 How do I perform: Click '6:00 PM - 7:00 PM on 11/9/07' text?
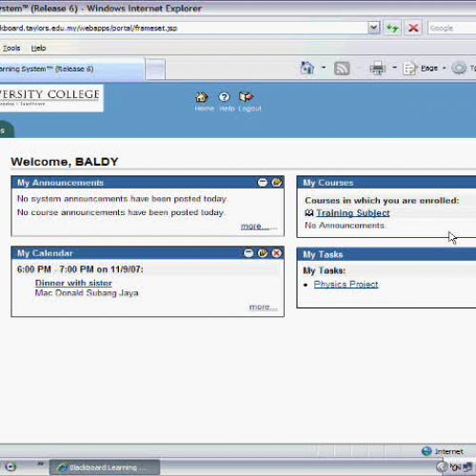point(80,269)
